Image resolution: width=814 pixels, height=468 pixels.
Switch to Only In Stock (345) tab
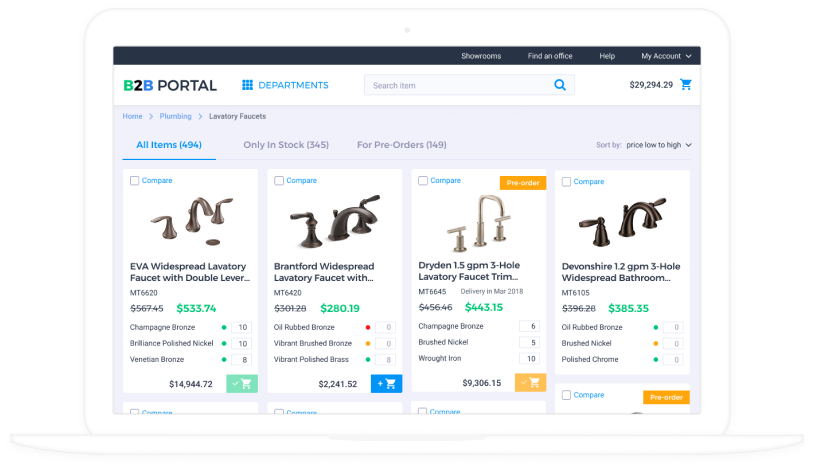[286, 145]
